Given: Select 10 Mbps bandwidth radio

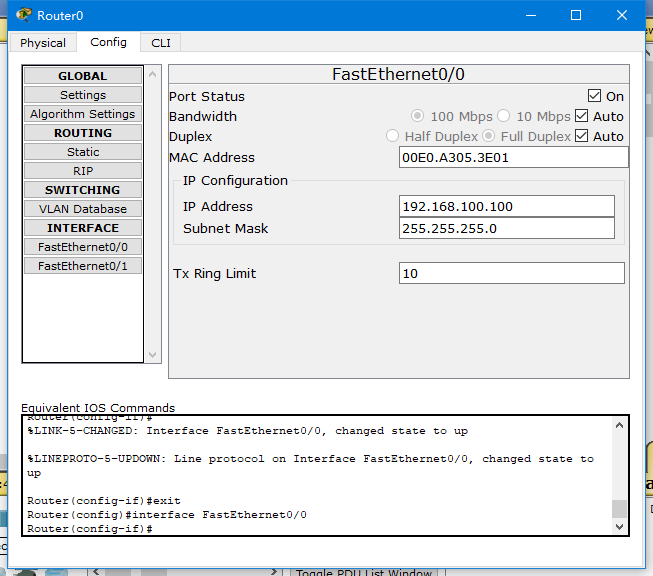Looking at the screenshot, I should coord(503,116).
